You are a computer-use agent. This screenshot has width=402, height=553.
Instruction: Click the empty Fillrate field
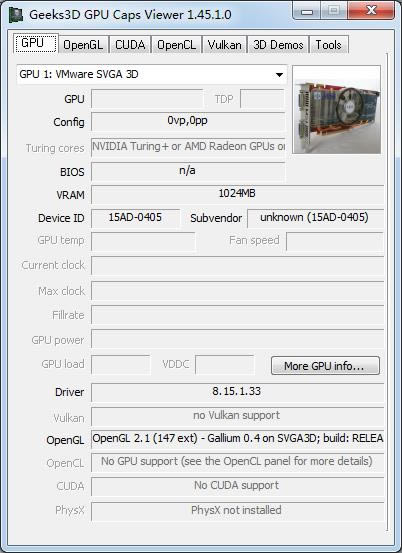click(237, 315)
